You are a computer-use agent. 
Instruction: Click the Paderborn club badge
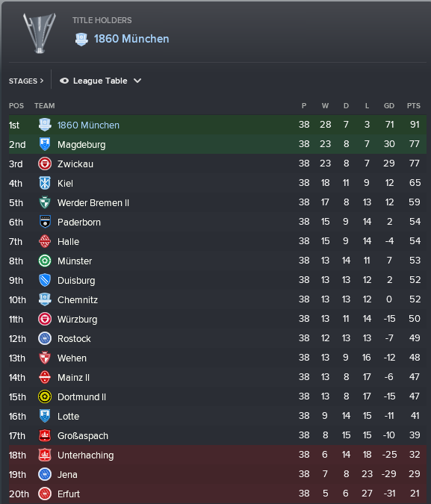pyautogui.click(x=45, y=222)
